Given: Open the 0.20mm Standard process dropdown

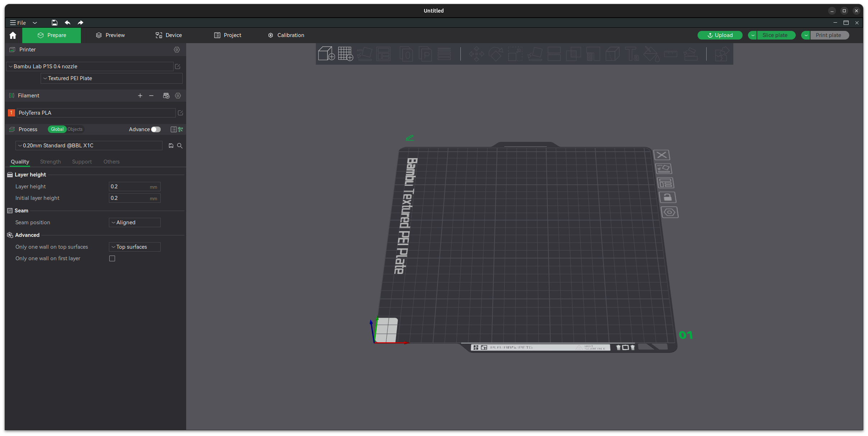Looking at the screenshot, I should point(89,146).
